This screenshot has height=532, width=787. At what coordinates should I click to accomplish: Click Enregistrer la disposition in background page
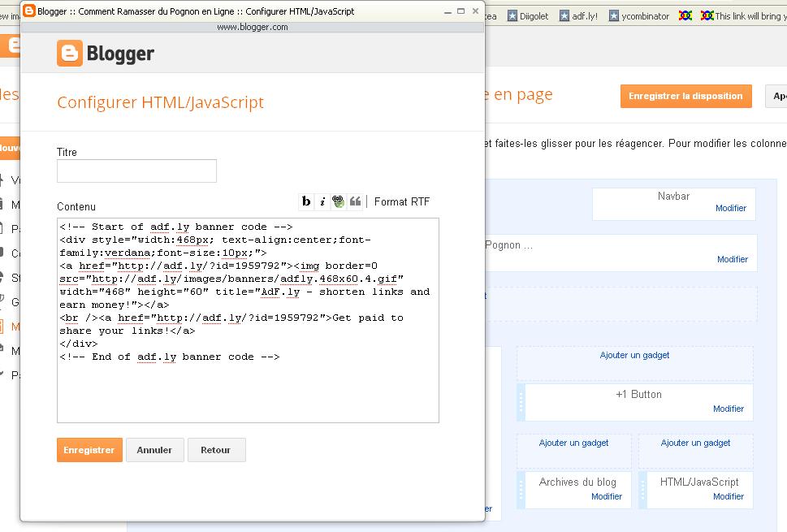coord(685,96)
